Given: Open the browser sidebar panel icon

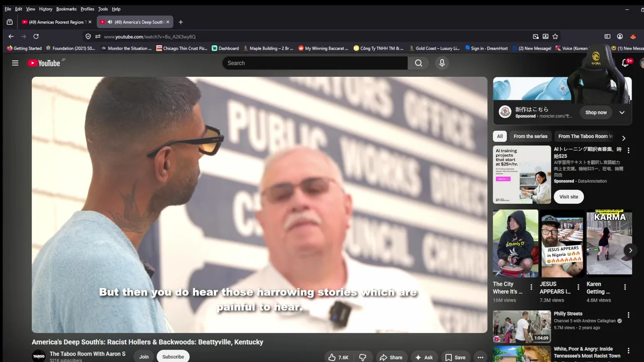Looking at the screenshot, I should point(607,36).
